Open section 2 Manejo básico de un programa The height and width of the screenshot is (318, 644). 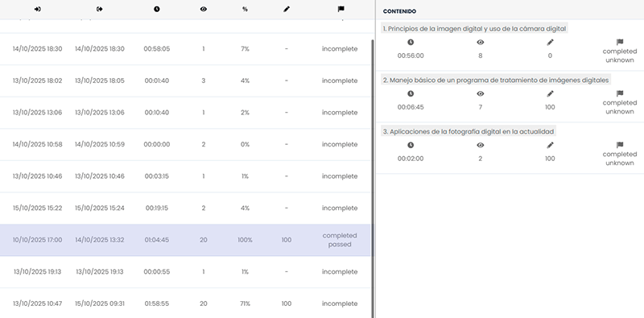(x=496, y=81)
